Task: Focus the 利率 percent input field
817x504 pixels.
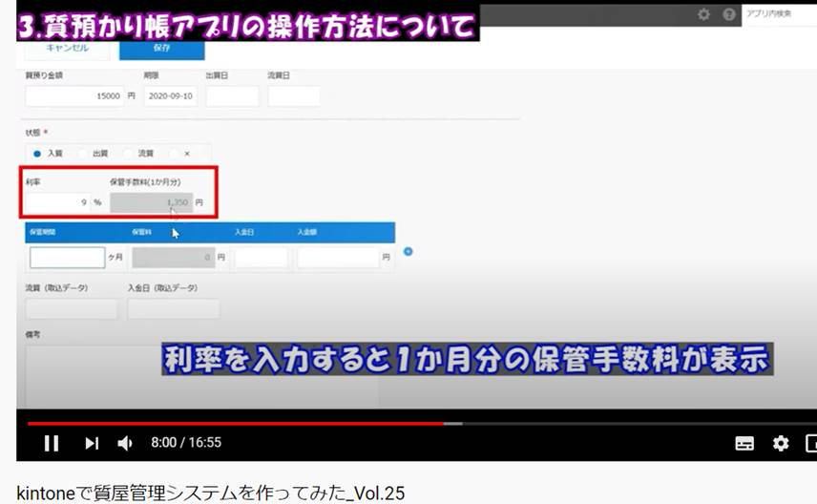Action: (x=57, y=202)
